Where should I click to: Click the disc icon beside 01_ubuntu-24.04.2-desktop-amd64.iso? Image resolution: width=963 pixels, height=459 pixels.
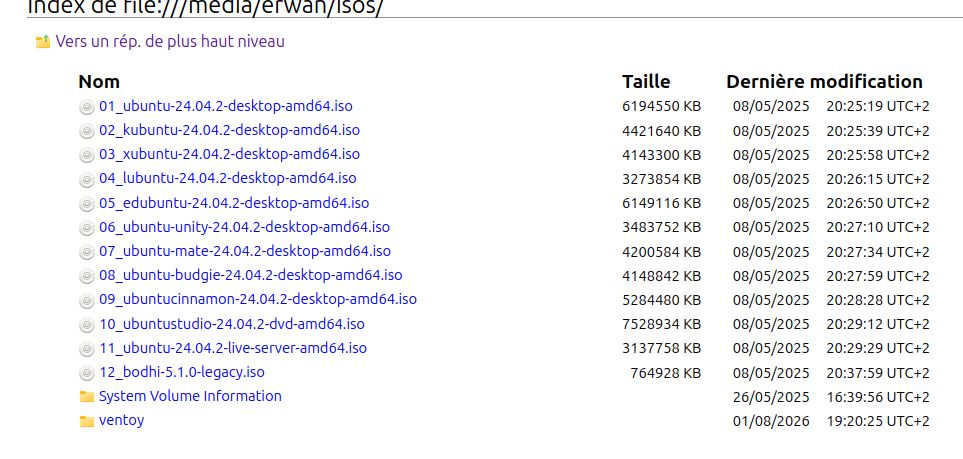[87, 108]
